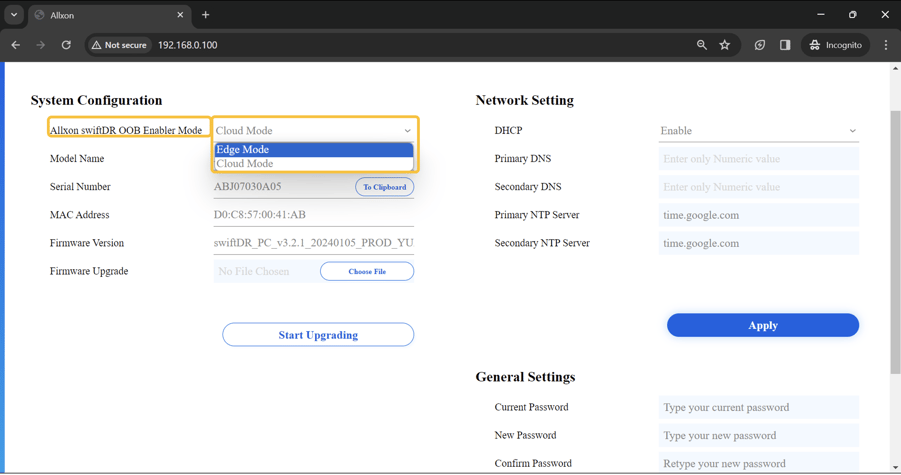Image resolution: width=901 pixels, height=475 pixels.
Task: Minimize the browser window
Action: coord(821,15)
